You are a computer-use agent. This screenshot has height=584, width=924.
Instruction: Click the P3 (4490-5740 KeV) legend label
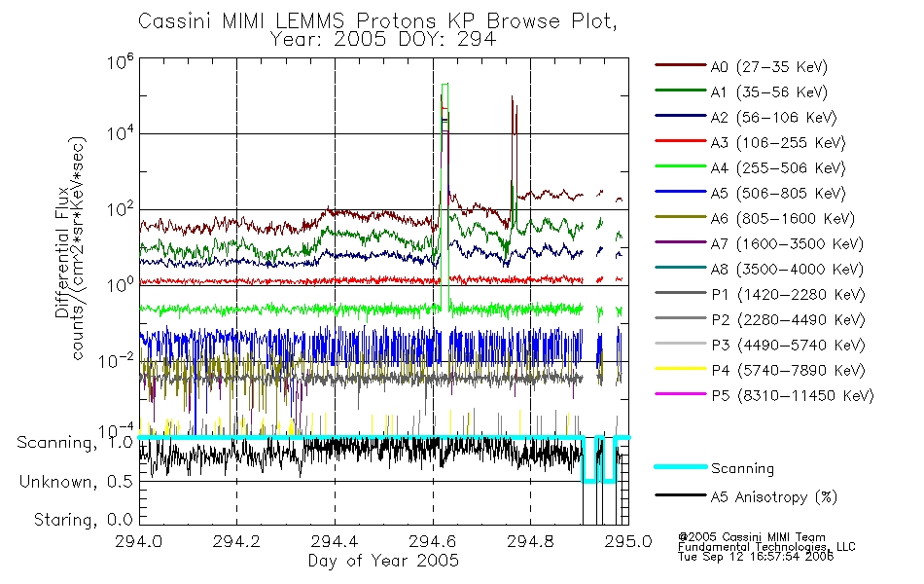(788, 346)
